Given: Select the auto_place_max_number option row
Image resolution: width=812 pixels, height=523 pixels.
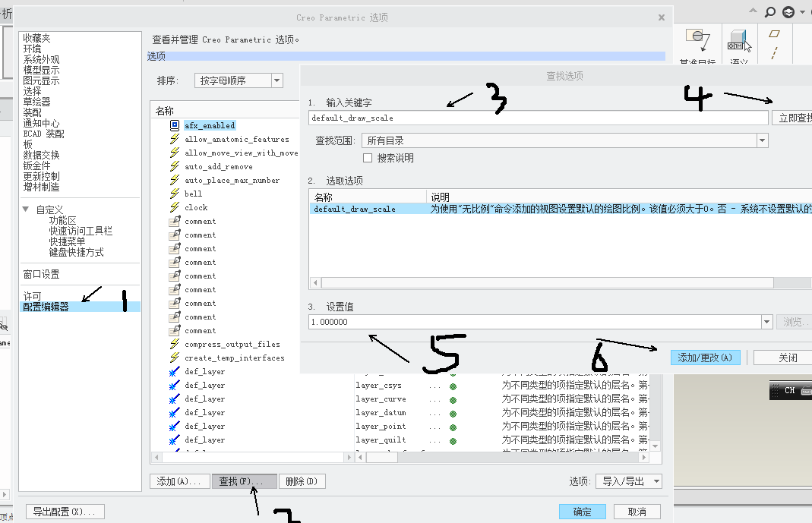Looking at the screenshot, I should click(232, 179).
